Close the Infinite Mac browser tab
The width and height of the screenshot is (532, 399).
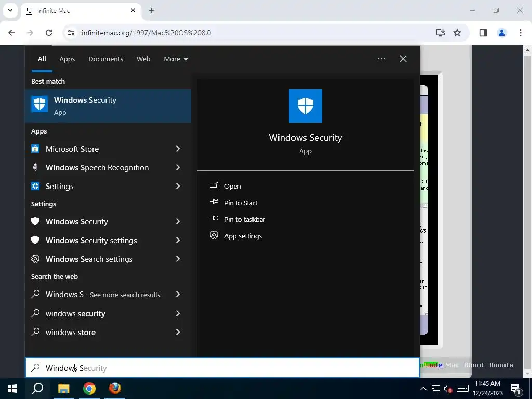click(133, 10)
